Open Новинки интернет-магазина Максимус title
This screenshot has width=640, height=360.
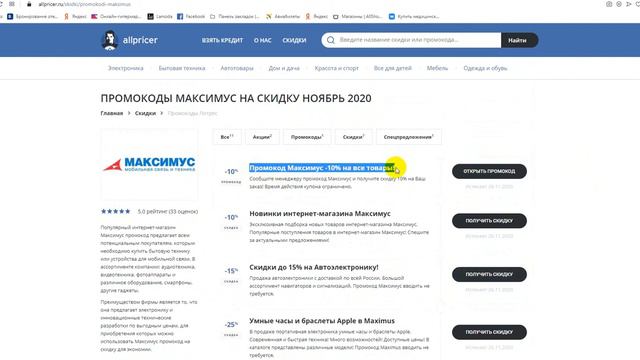(320, 213)
